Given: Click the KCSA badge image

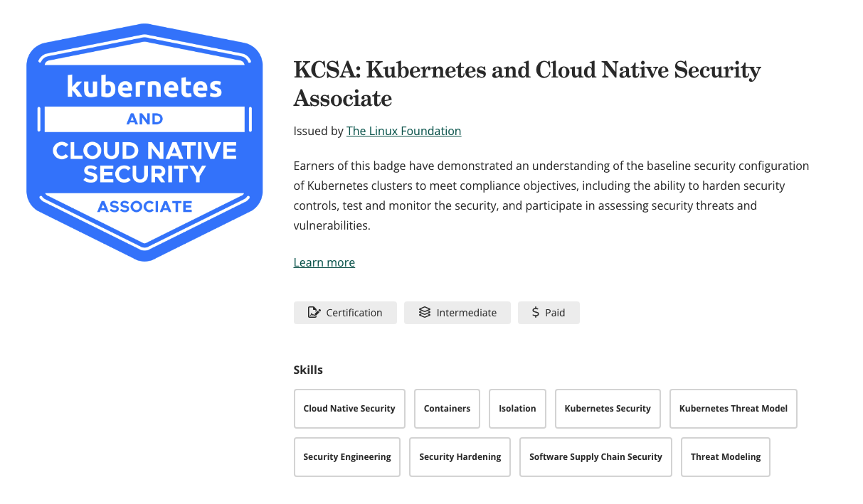Looking at the screenshot, I should click(144, 143).
